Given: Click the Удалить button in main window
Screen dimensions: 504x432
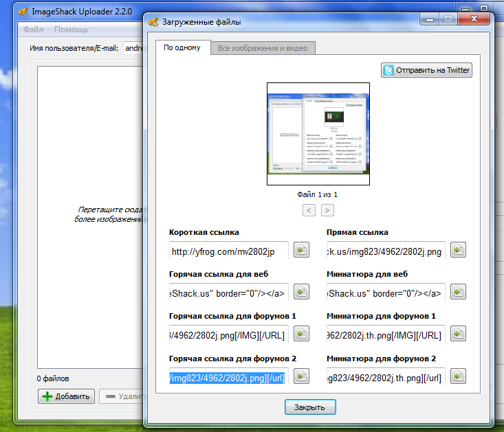Looking at the screenshot, I should (x=122, y=396).
